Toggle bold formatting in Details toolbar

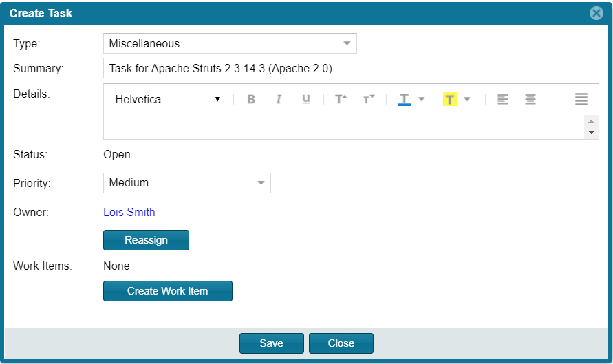[251, 99]
